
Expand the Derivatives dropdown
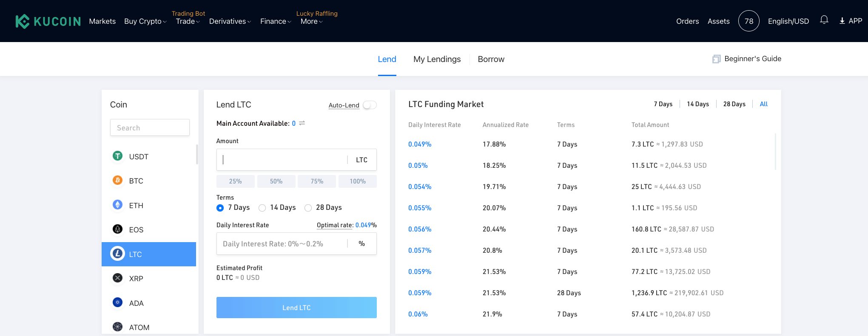click(x=230, y=21)
